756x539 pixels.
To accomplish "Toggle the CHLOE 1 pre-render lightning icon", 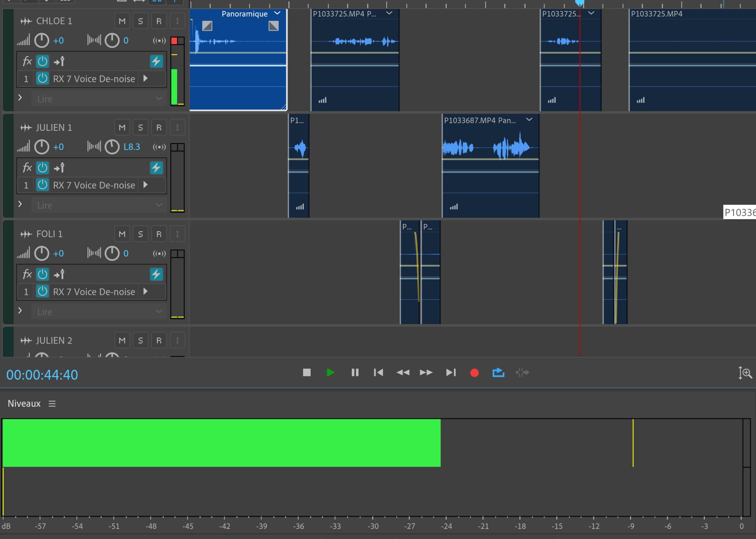I will click(156, 61).
